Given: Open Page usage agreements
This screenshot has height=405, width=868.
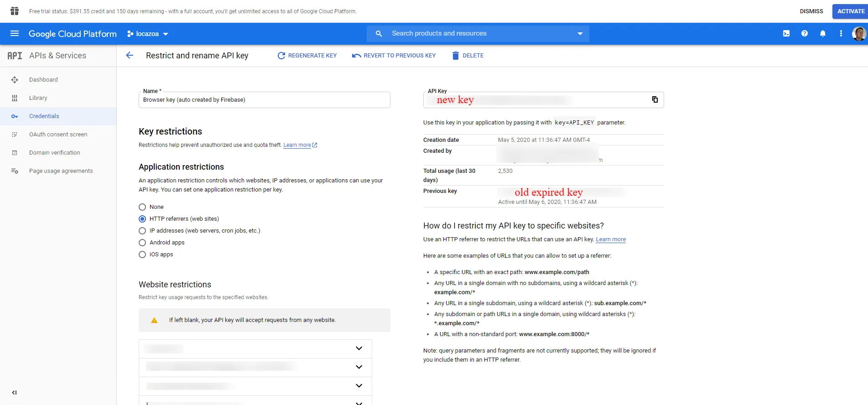Looking at the screenshot, I should coord(61,171).
